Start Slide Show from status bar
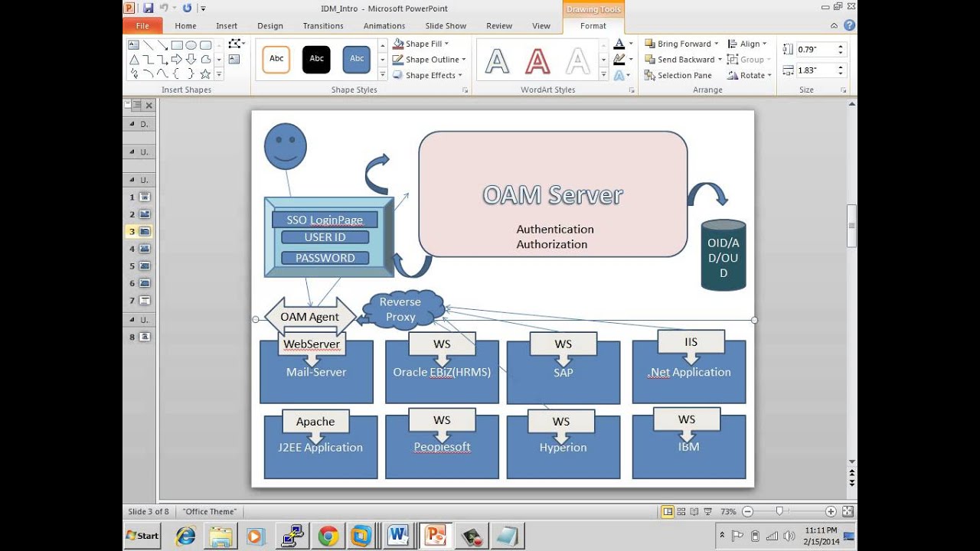 [707, 511]
